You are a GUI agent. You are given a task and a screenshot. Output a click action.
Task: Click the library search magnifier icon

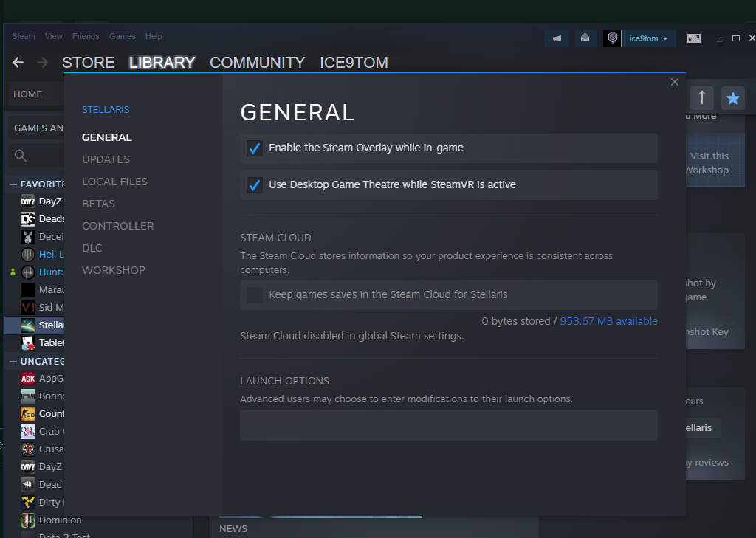click(20, 155)
